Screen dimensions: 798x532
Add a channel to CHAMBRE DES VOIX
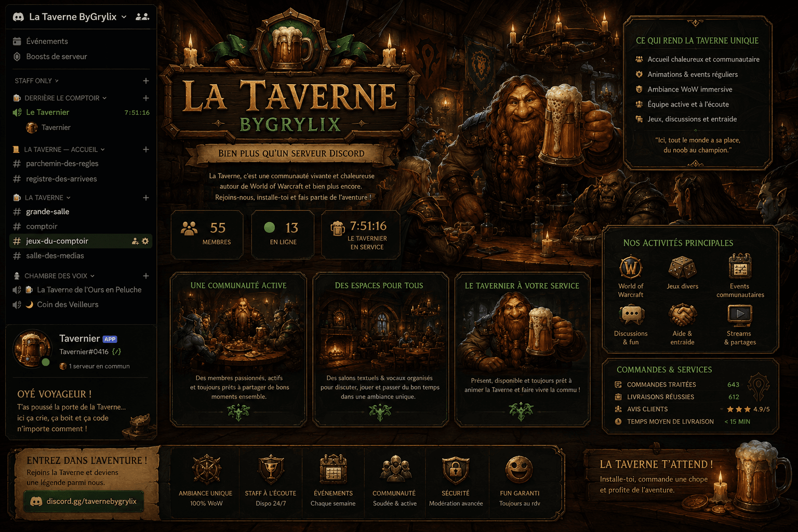[x=146, y=276]
